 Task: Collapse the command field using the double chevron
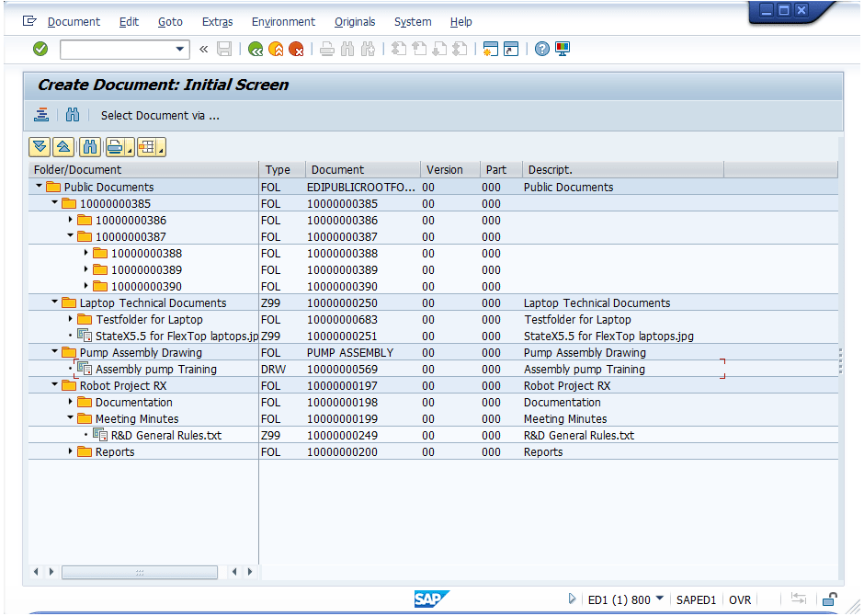pos(203,49)
